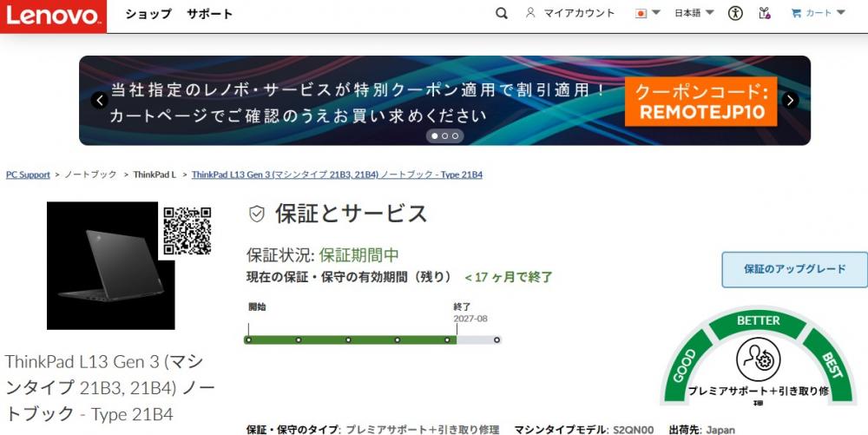Click the coupon promotion banner text
868x435 pixels.
tap(358, 102)
